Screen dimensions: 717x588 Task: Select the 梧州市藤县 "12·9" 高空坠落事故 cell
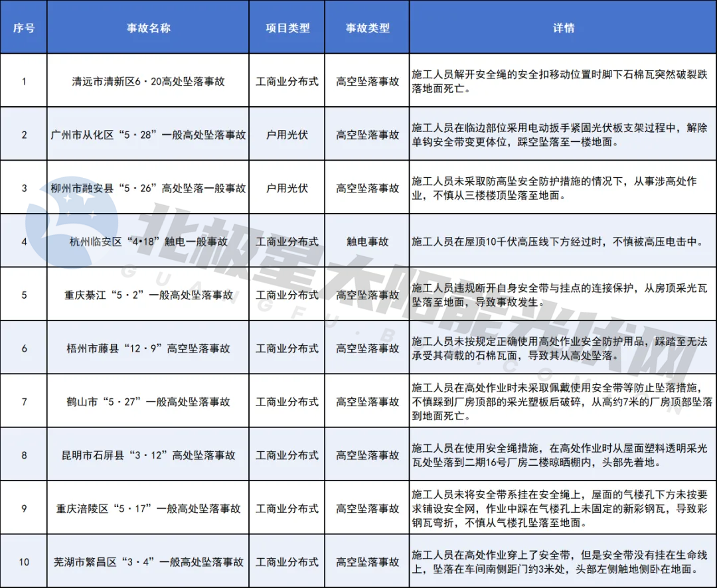point(148,348)
